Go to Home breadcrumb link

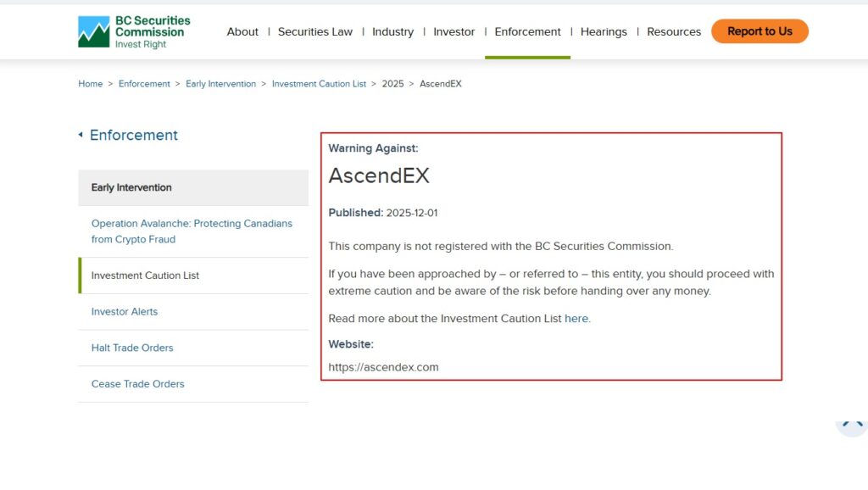tap(91, 84)
